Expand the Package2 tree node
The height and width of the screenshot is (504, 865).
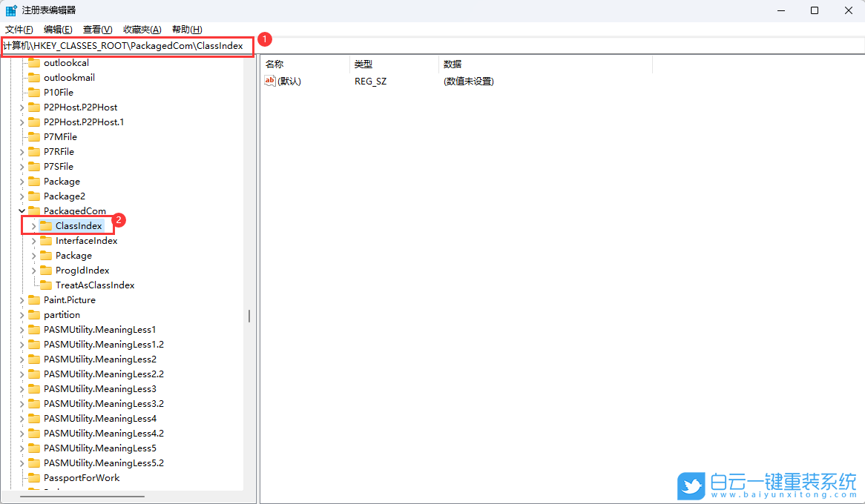[23, 196]
